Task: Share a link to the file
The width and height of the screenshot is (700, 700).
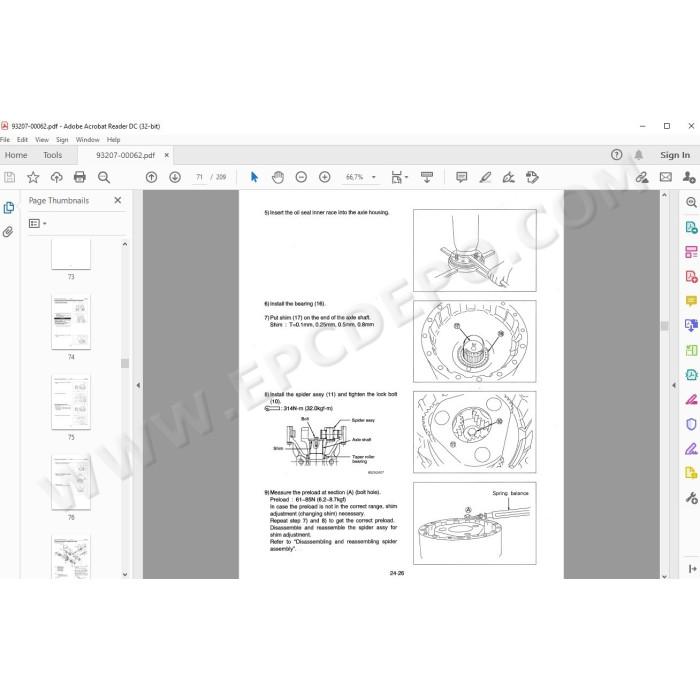Action: click(642, 177)
